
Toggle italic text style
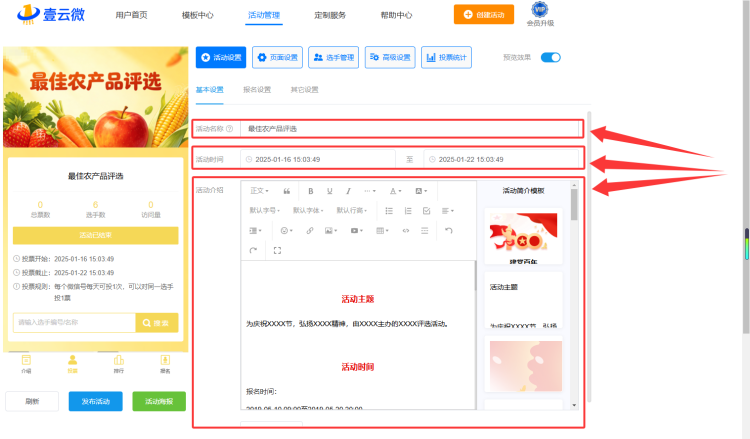pos(348,191)
